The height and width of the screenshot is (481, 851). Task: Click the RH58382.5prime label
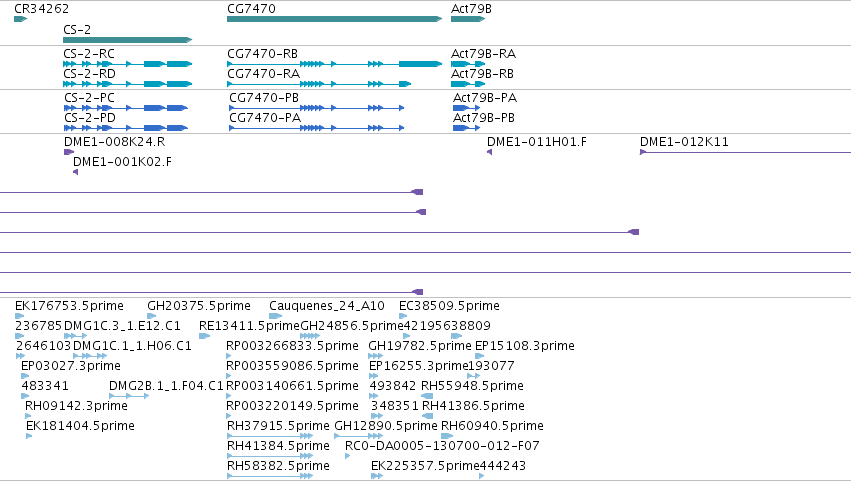278,466
